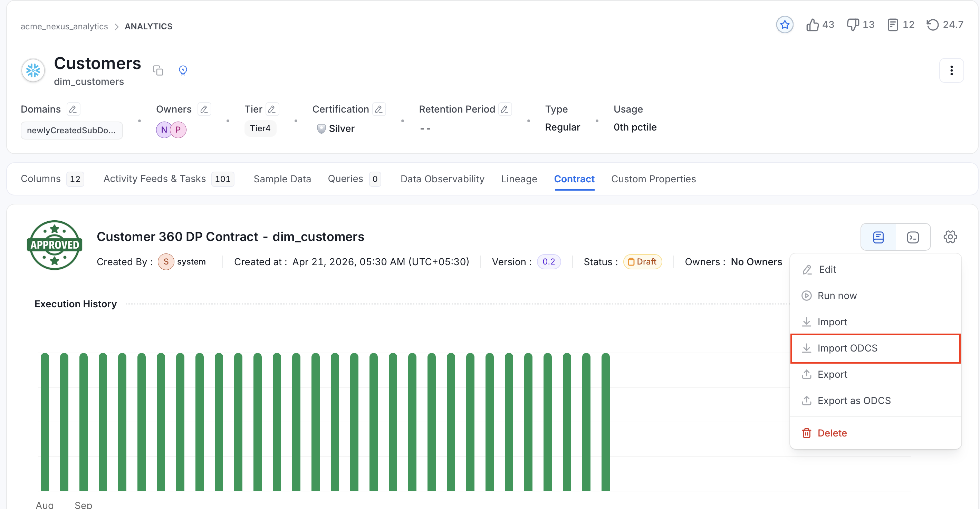This screenshot has height=509, width=980.
Task: Click the Tier4 tag
Action: pyautogui.click(x=260, y=128)
